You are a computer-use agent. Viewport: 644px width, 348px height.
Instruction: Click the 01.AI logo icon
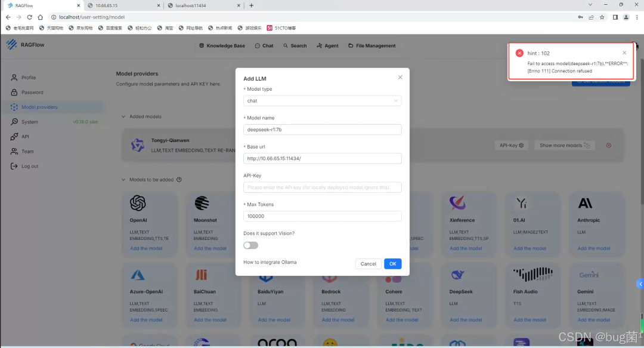(521, 203)
